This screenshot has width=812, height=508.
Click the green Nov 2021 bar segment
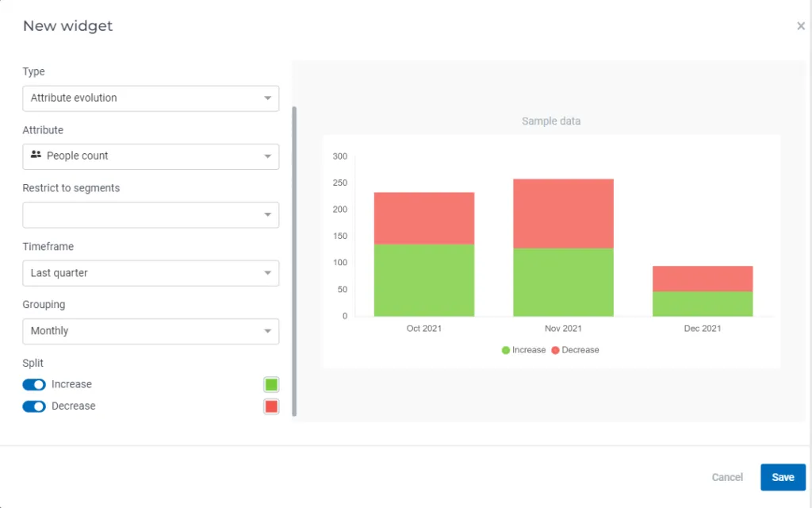(x=564, y=282)
